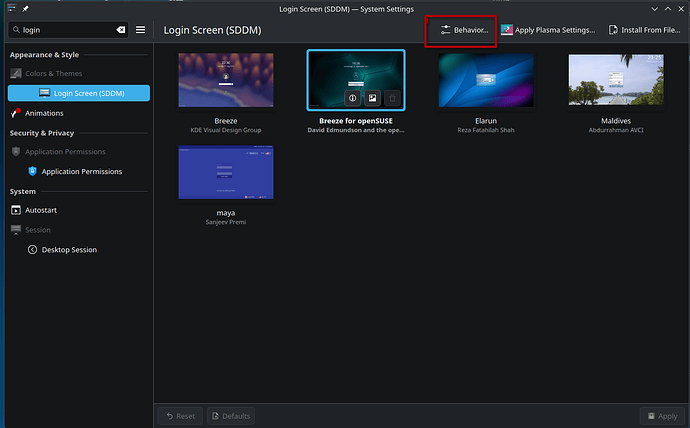Click Apply Plasma Settings button
Image resolution: width=690 pixels, height=428 pixels.
[x=548, y=30]
